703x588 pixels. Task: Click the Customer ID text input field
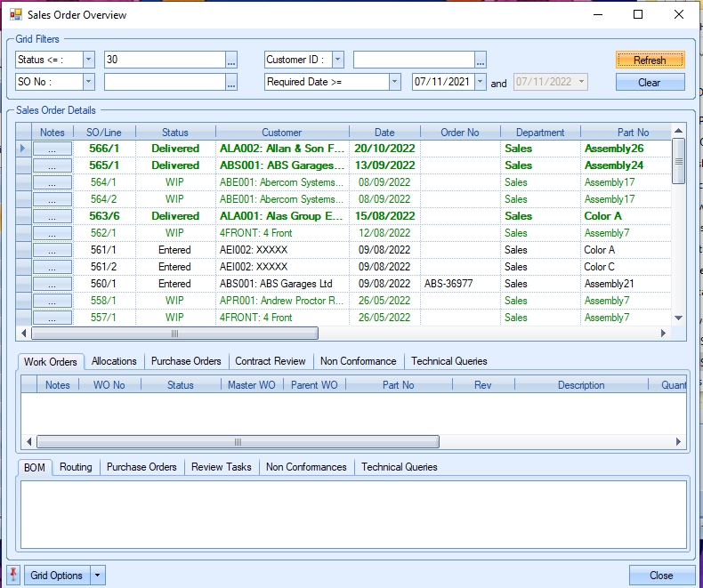[x=413, y=60]
